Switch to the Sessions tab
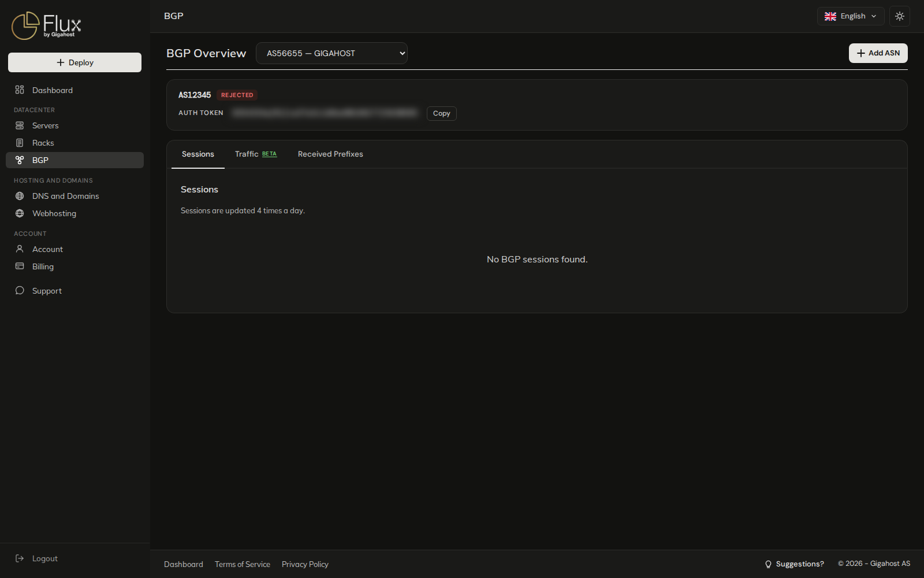The height and width of the screenshot is (578, 924). click(198, 154)
